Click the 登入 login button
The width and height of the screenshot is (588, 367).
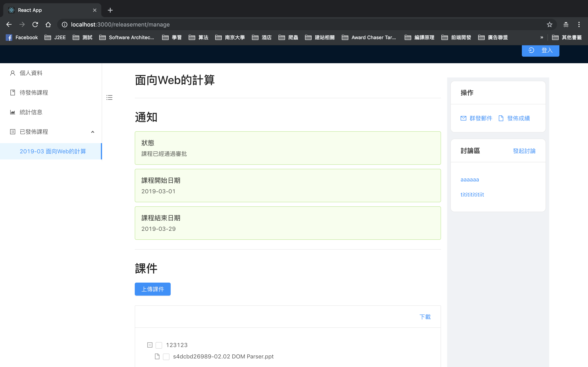click(x=540, y=50)
